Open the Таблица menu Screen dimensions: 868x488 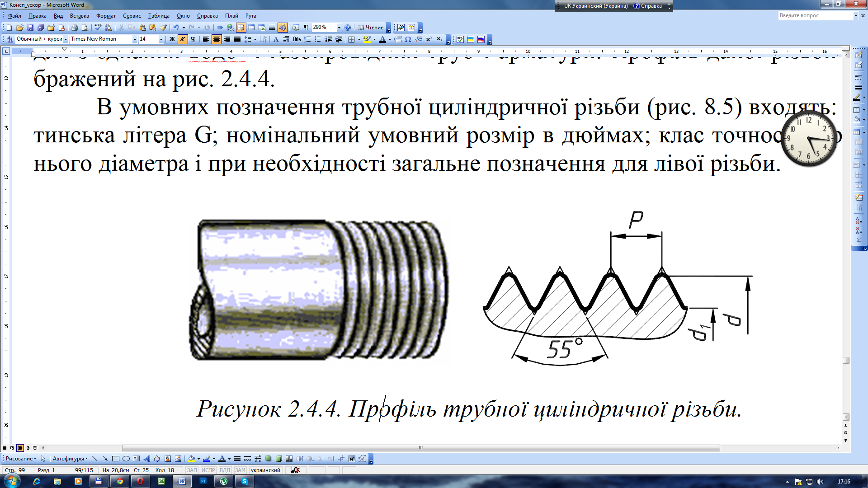tap(158, 16)
